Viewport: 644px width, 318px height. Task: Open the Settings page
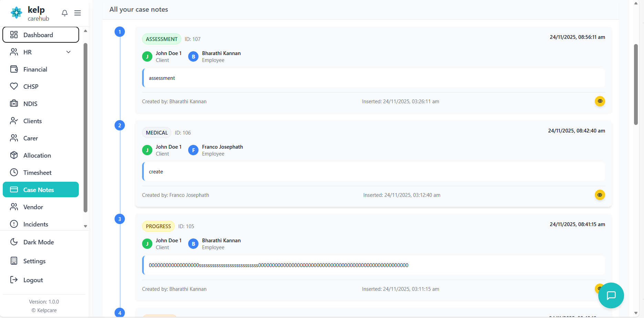(34, 261)
